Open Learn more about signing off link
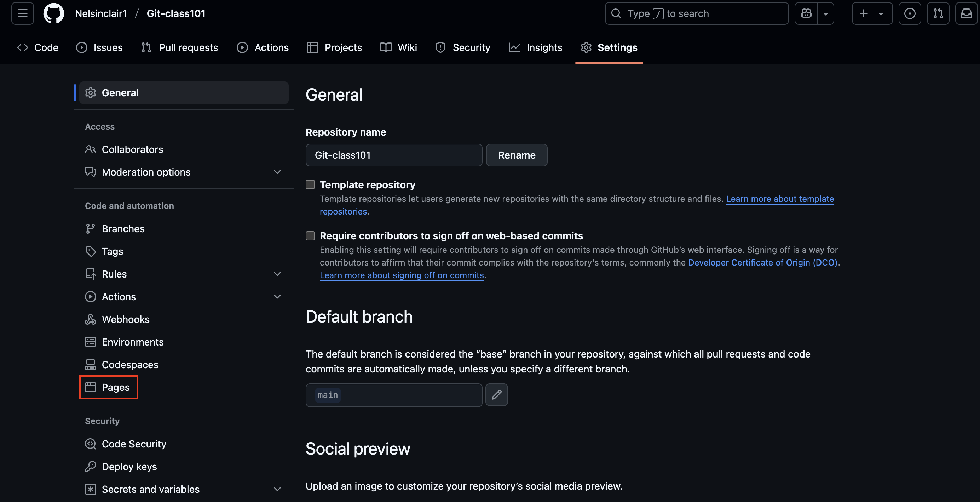Screen dimensions: 980x502 click(402, 275)
